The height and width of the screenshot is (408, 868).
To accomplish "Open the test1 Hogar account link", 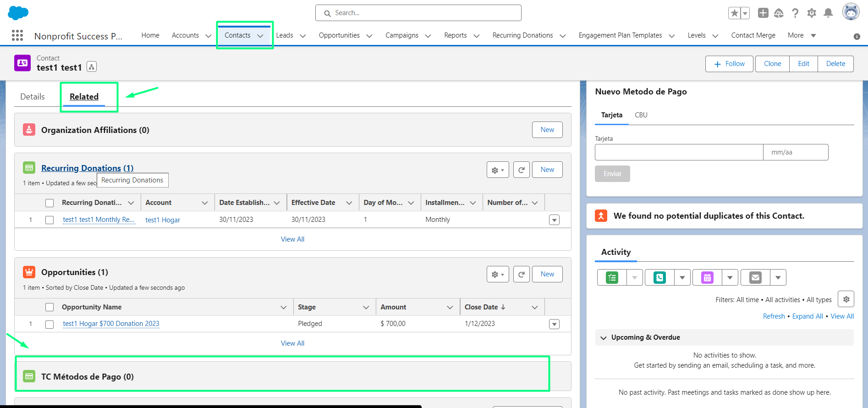I will [x=163, y=220].
